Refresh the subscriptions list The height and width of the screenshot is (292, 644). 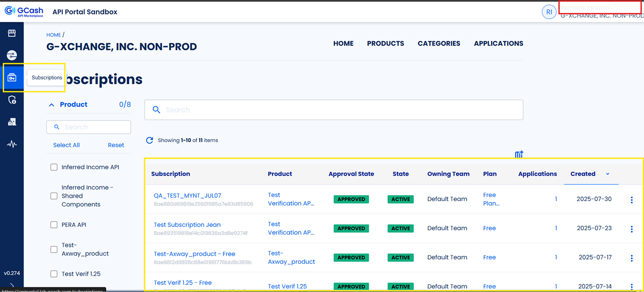(x=150, y=140)
